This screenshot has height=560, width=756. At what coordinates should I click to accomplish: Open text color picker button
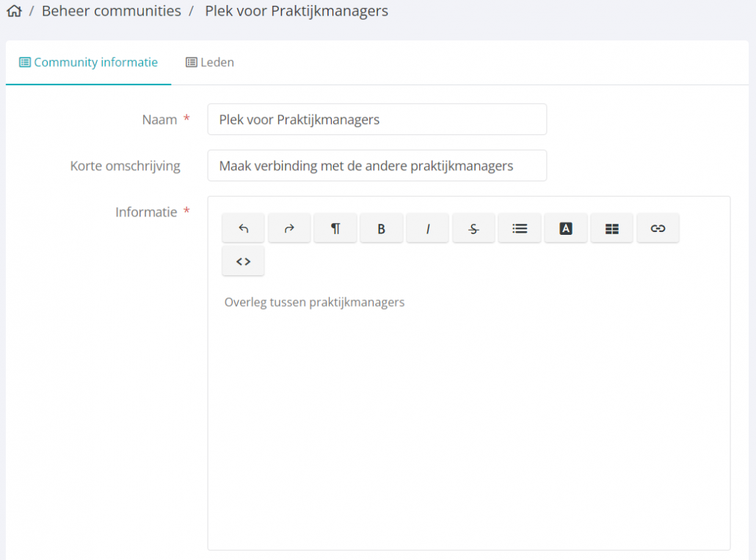pos(566,228)
